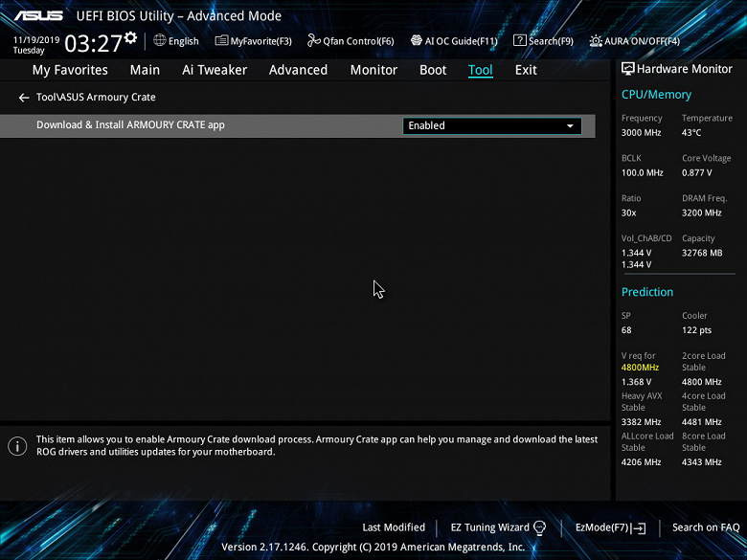Click the 4481 MHz 4core load value
The width and height of the screenshot is (747, 560).
point(701,422)
